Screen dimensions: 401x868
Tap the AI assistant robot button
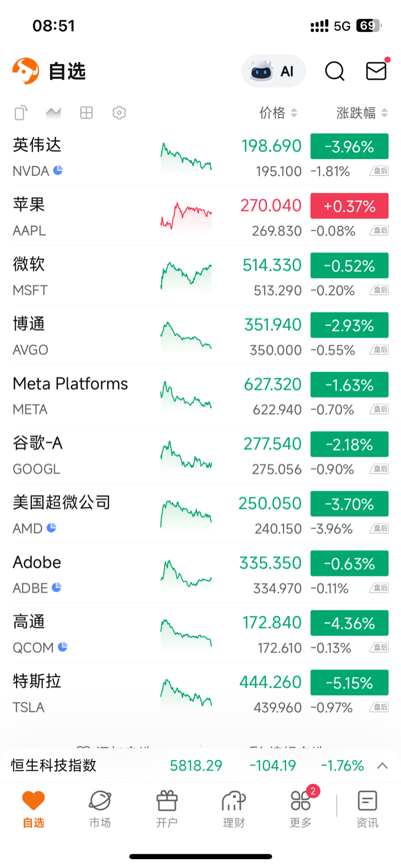[x=273, y=71]
